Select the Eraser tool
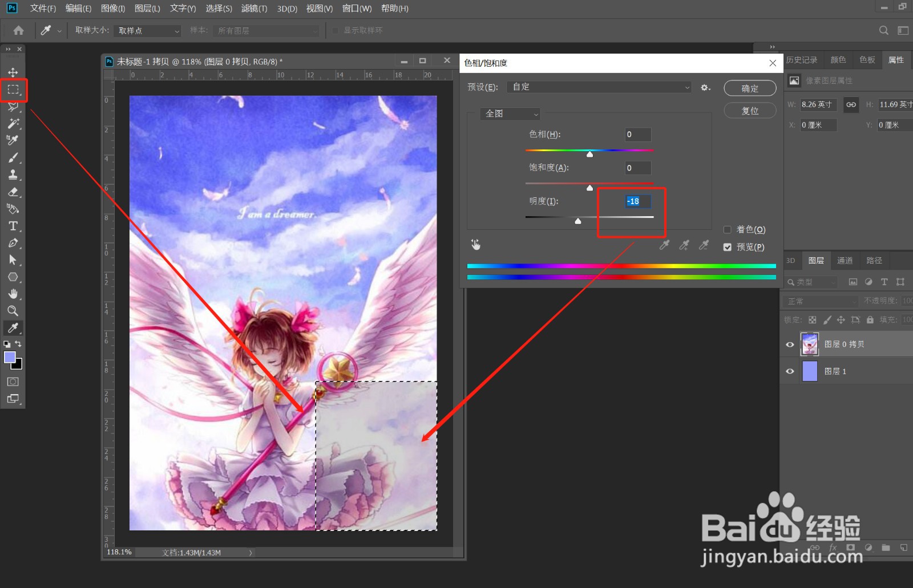Viewport: 913px width, 588px height. (x=13, y=192)
